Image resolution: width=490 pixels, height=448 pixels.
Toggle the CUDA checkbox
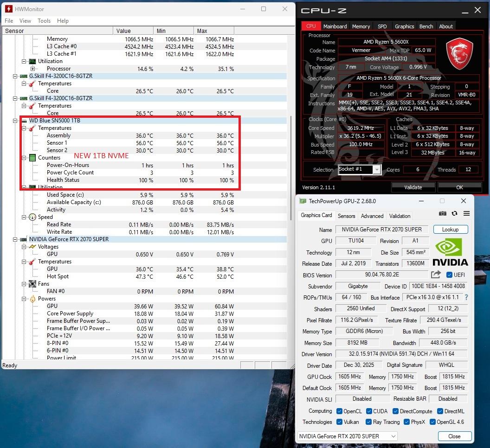(x=369, y=411)
